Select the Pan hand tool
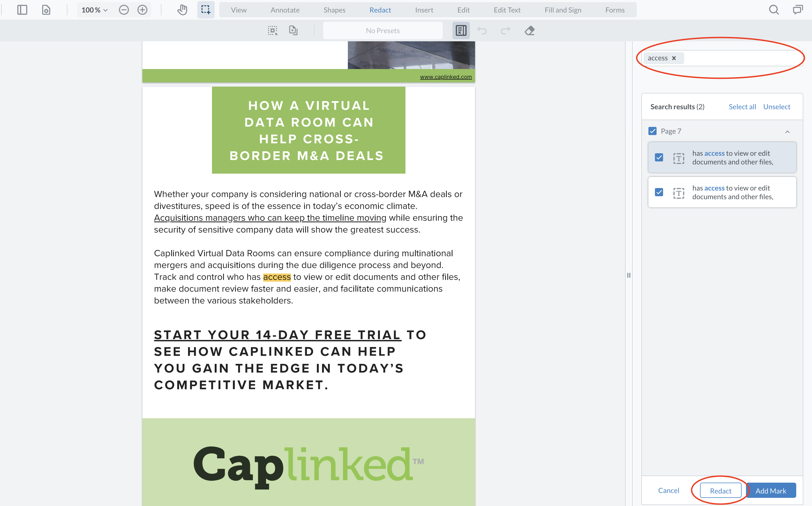This screenshot has width=812, height=506. pos(182,10)
